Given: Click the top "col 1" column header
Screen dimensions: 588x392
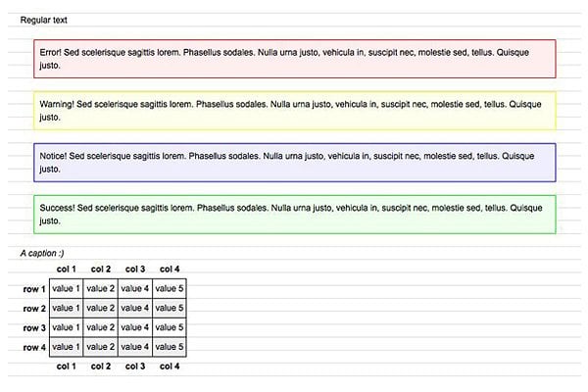Looking at the screenshot, I should (67, 269).
